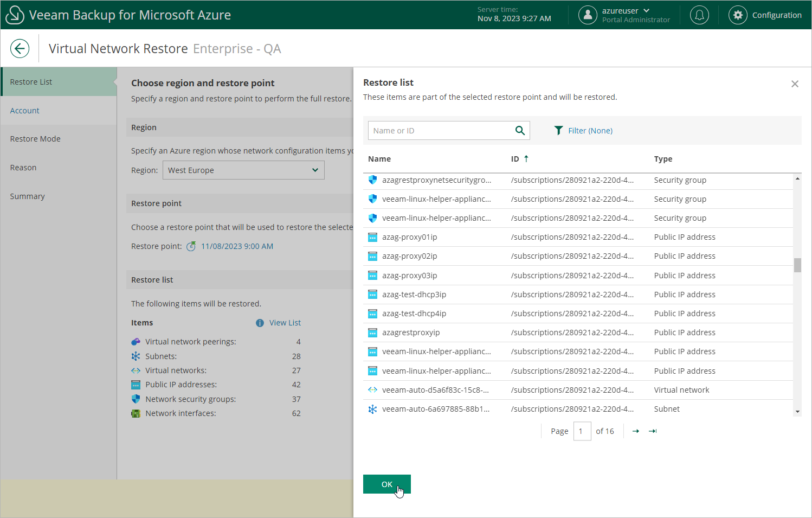Screen dimensions: 812x518
Task: Click the page number input field
Action: tap(582, 431)
